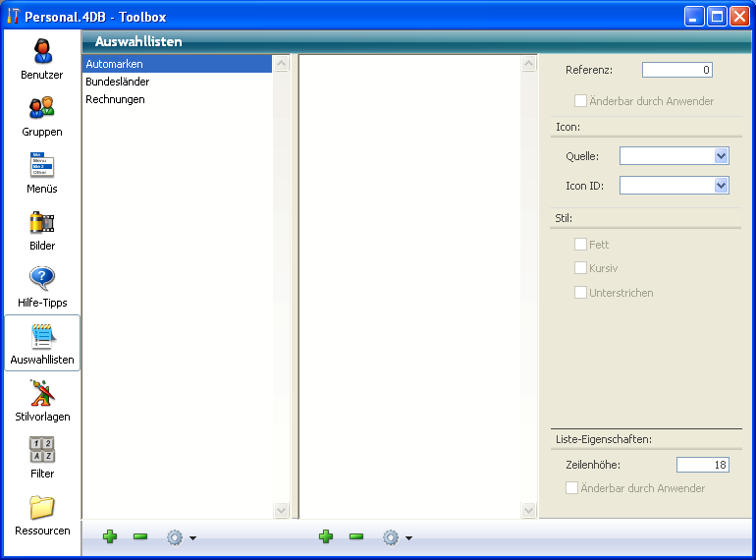
Task: Select the Rechnungen list
Action: click(x=116, y=99)
